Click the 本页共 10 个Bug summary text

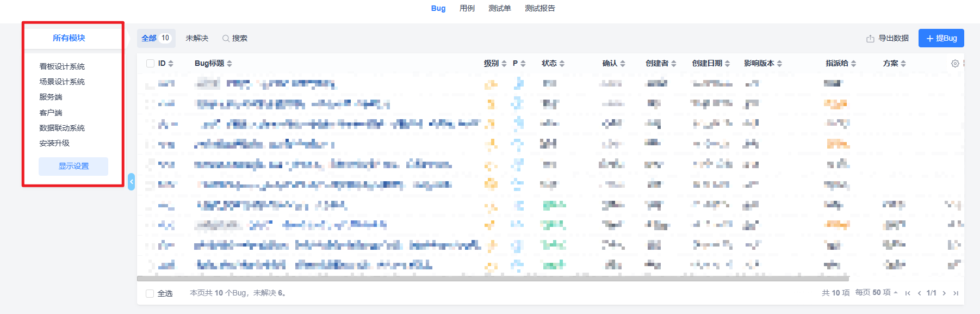(x=238, y=293)
